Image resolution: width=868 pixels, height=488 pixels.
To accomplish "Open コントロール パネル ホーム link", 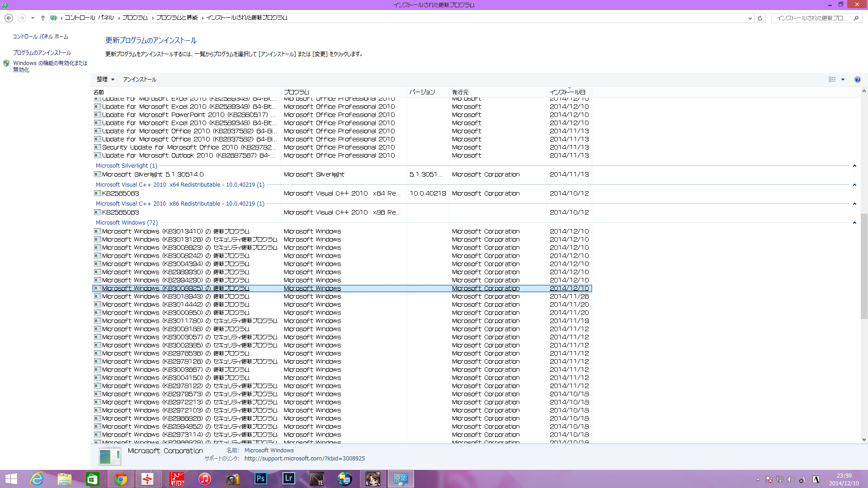I will coord(40,37).
